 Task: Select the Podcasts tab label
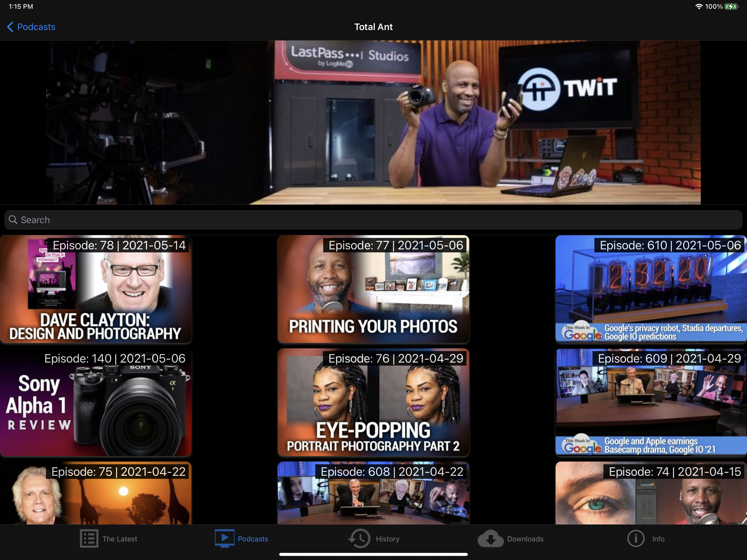[x=253, y=539]
